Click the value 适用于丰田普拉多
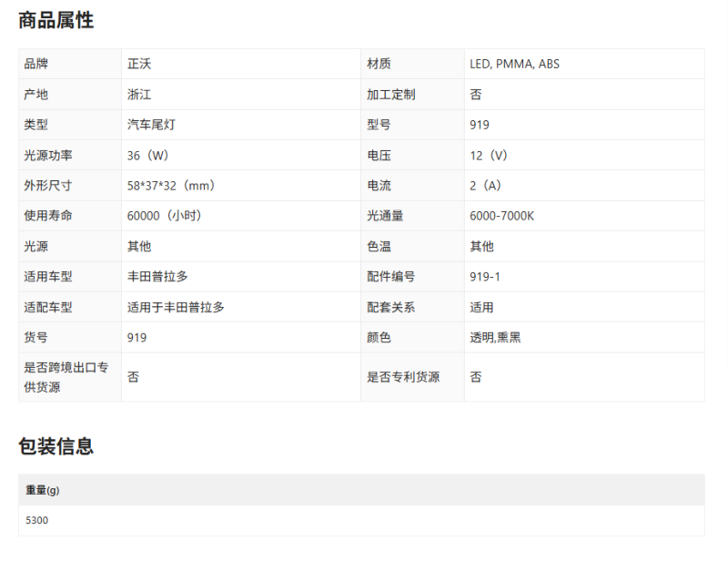 pyautogui.click(x=176, y=307)
